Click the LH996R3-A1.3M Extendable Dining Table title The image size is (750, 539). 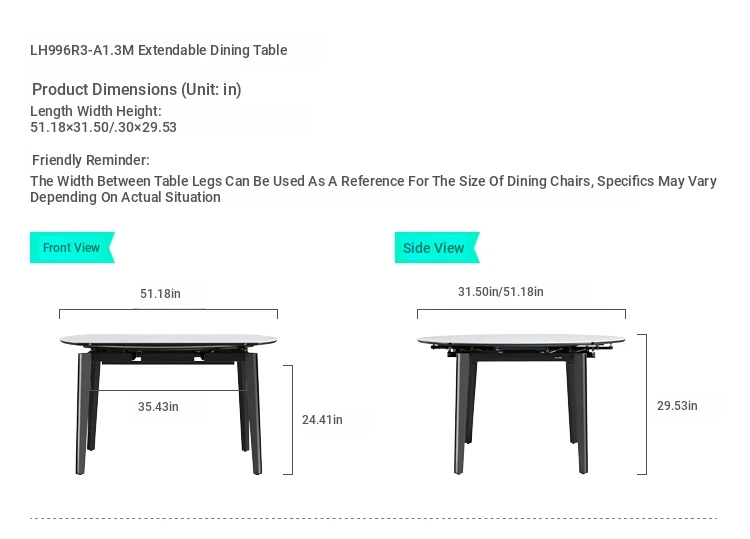[x=159, y=50]
